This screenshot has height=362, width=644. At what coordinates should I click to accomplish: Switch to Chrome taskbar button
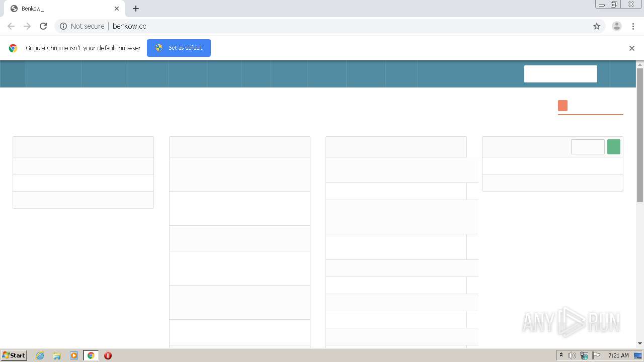pos(91,355)
